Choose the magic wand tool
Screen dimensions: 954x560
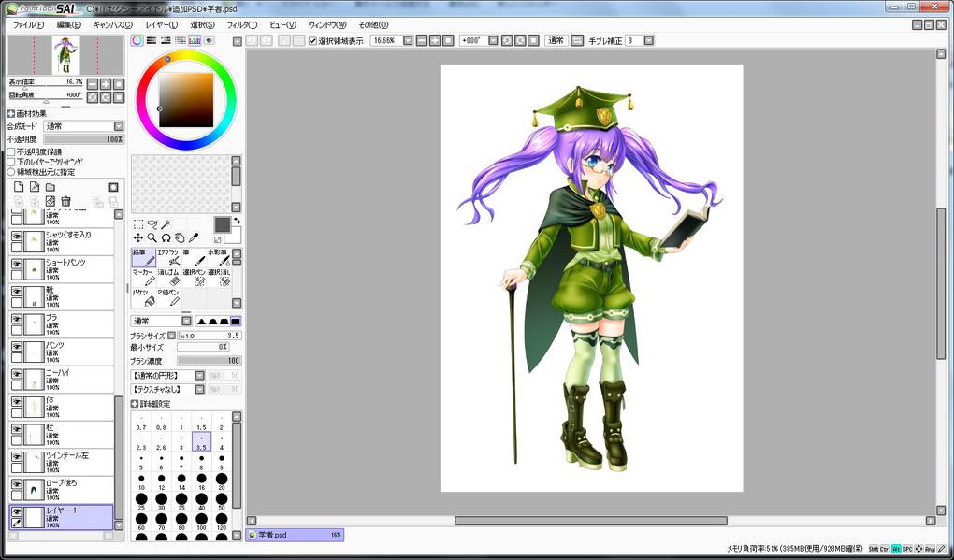click(166, 224)
